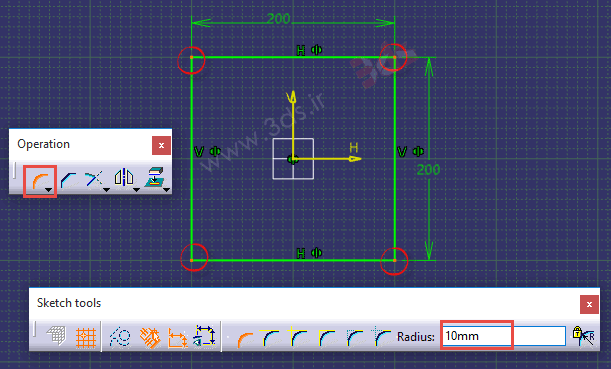Expand the Corner tool dropdown arrow
This screenshot has width=611, height=369.
coord(48,190)
